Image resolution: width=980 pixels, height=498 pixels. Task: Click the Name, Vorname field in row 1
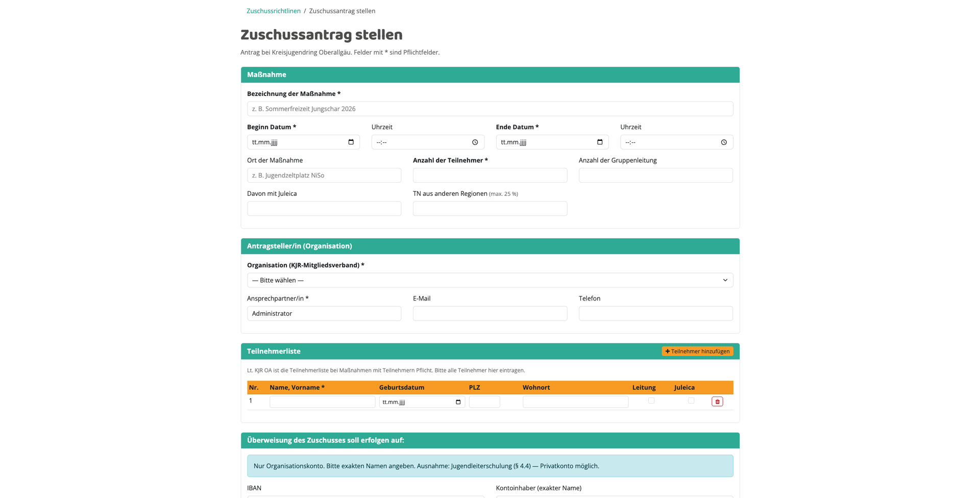point(322,402)
